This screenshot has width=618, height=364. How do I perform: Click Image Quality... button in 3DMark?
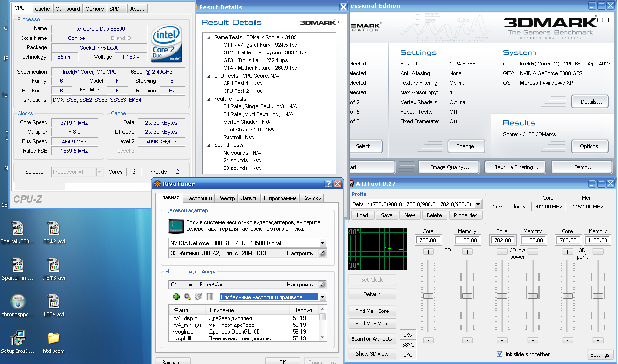pyautogui.click(x=448, y=167)
